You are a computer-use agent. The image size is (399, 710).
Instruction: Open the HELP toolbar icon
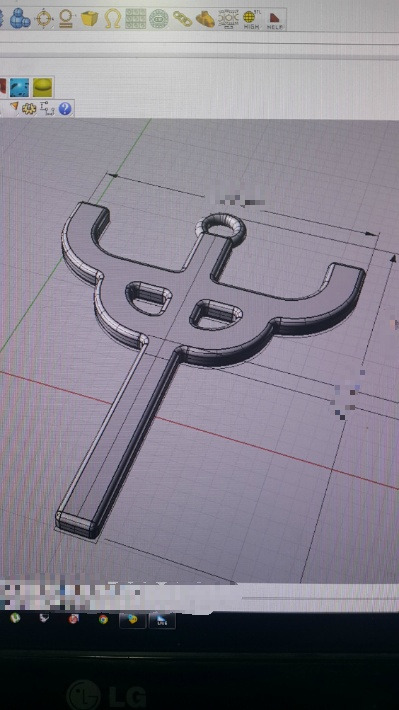click(x=274, y=20)
